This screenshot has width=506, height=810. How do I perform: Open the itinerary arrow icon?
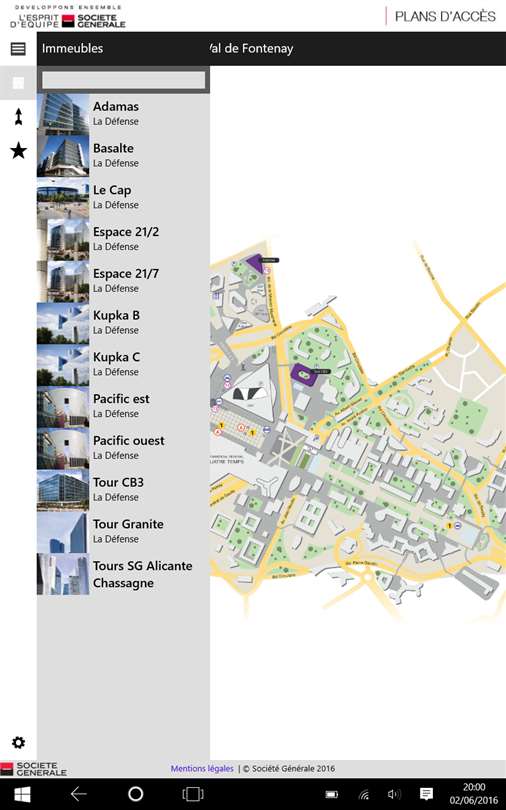coord(19,117)
